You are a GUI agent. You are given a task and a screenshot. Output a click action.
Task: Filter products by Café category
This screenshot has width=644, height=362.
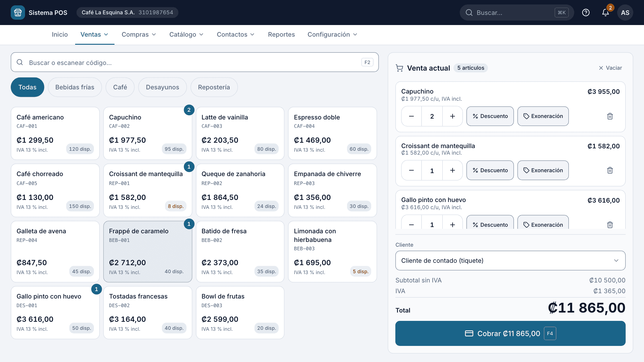pos(120,87)
